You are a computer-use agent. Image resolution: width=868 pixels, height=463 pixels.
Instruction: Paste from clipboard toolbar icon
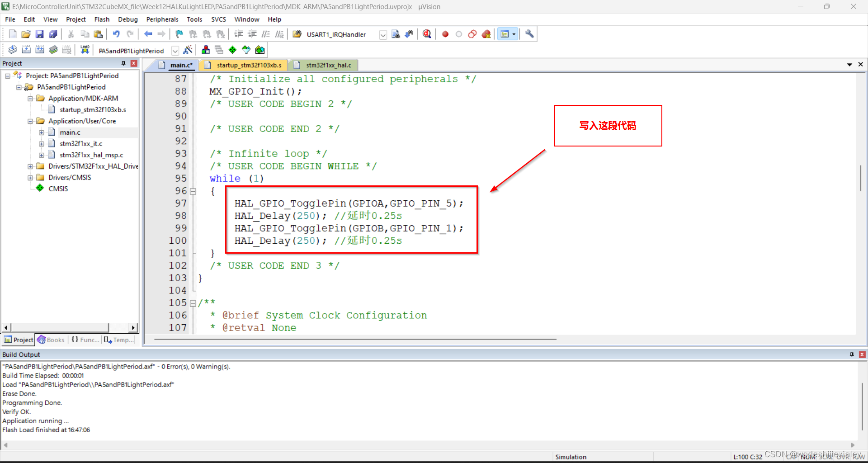pos(98,34)
